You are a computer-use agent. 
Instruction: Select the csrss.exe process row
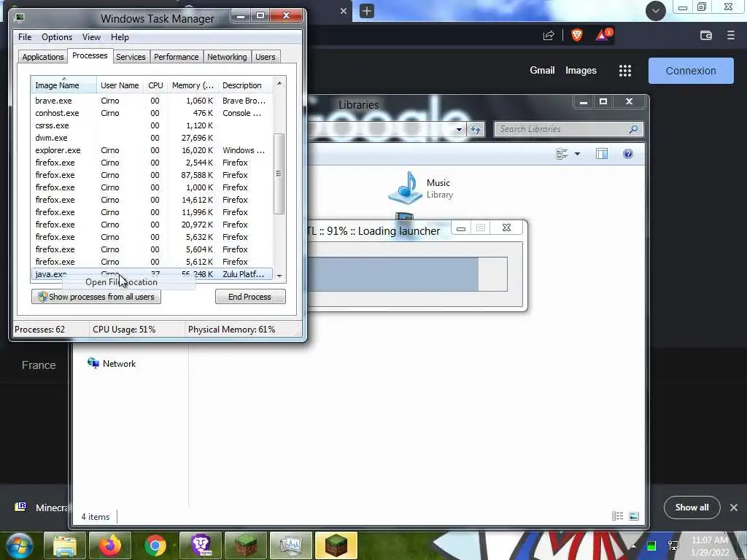(x=152, y=125)
